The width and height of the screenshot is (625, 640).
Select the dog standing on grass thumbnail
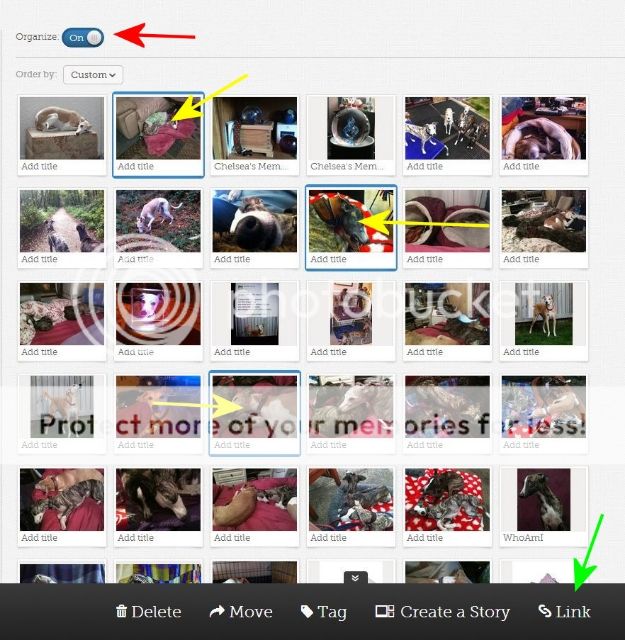[543, 314]
